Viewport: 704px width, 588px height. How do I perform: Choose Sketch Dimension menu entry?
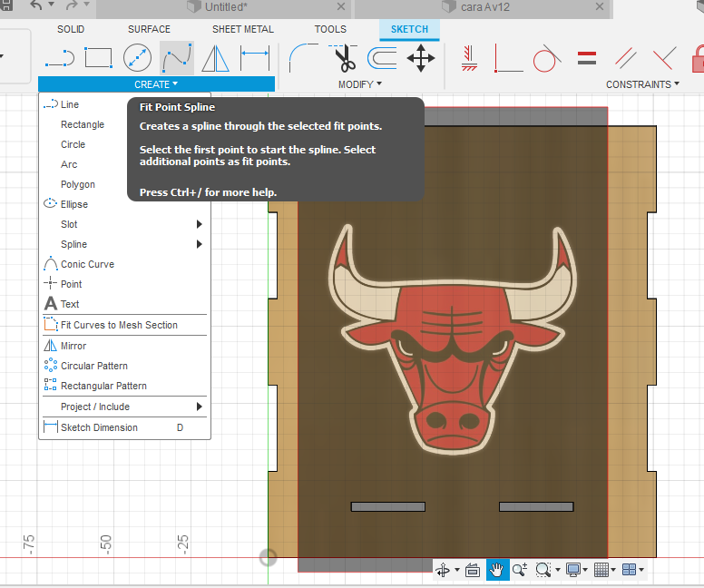click(x=125, y=427)
